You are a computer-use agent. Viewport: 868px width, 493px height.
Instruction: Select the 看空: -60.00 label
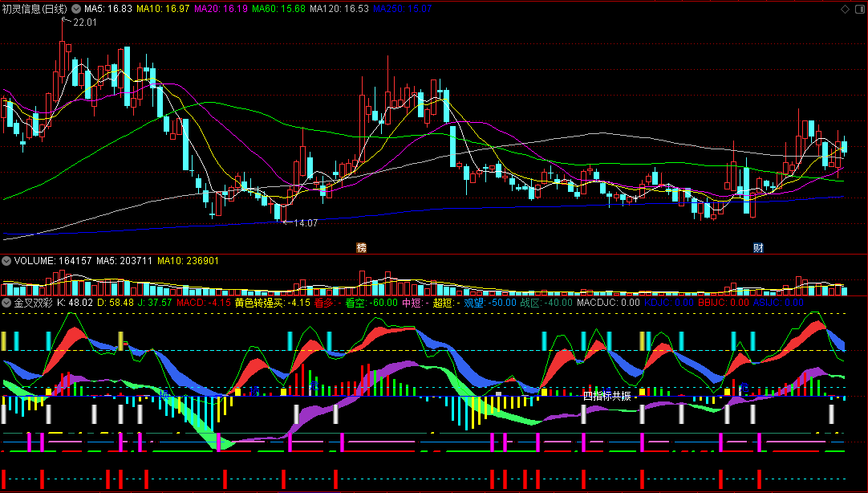[371, 303]
